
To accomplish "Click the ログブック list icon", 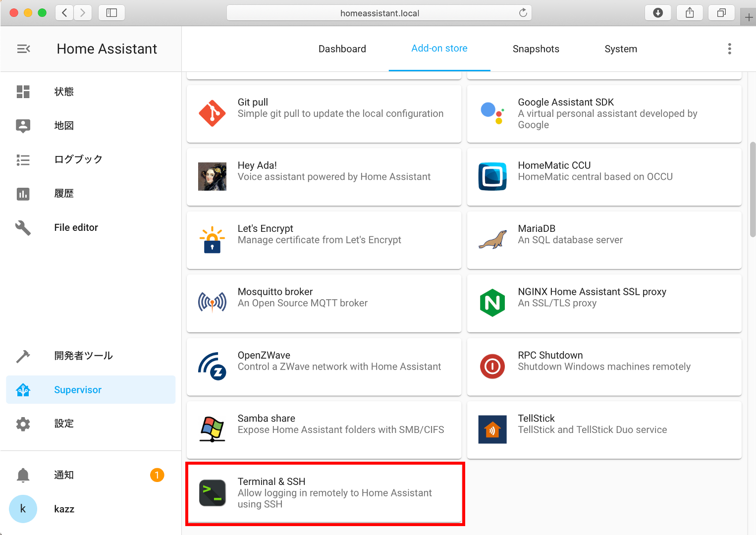I will (23, 160).
